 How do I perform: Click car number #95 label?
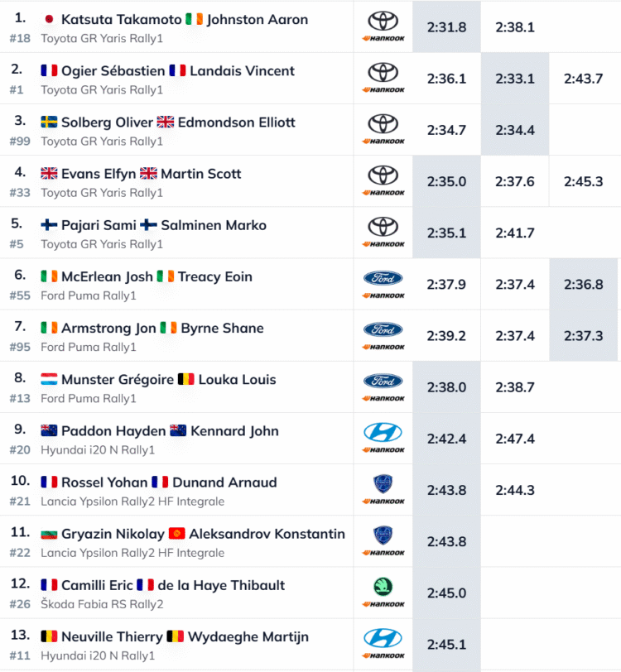click(x=20, y=347)
